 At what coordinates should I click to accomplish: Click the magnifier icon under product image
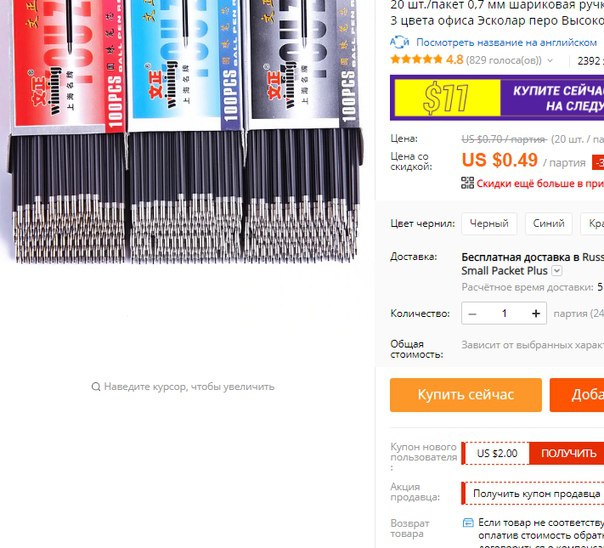(96, 386)
